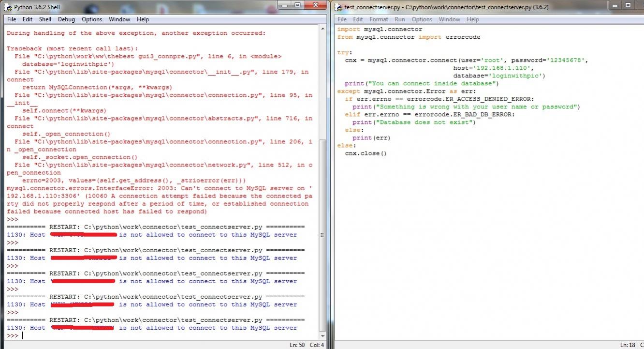The width and height of the screenshot is (644, 349).
Task: Click 'cnx.close()' line in editor
Action: (366, 153)
